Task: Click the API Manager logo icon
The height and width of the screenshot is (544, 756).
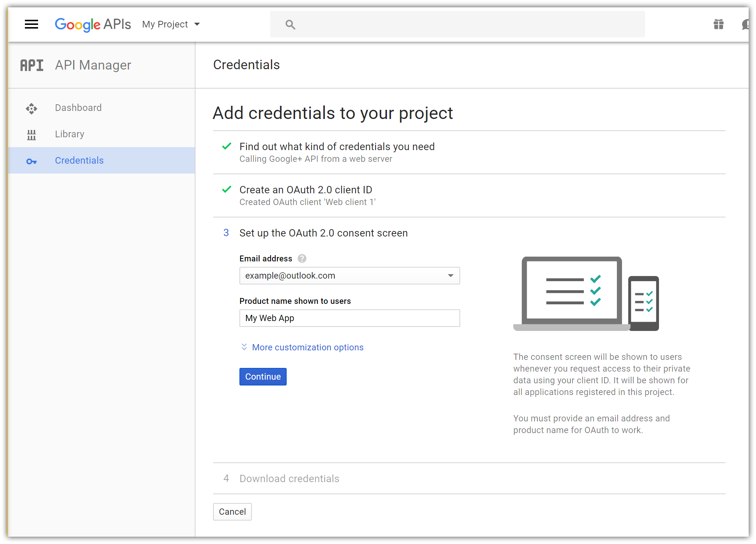Action: [32, 66]
